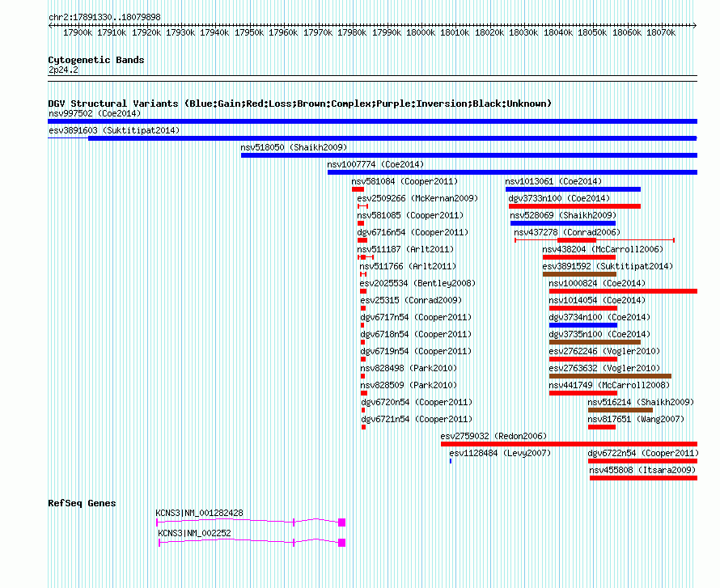
Task: Click the DGV Structural Variants track title
Action: coord(300,104)
